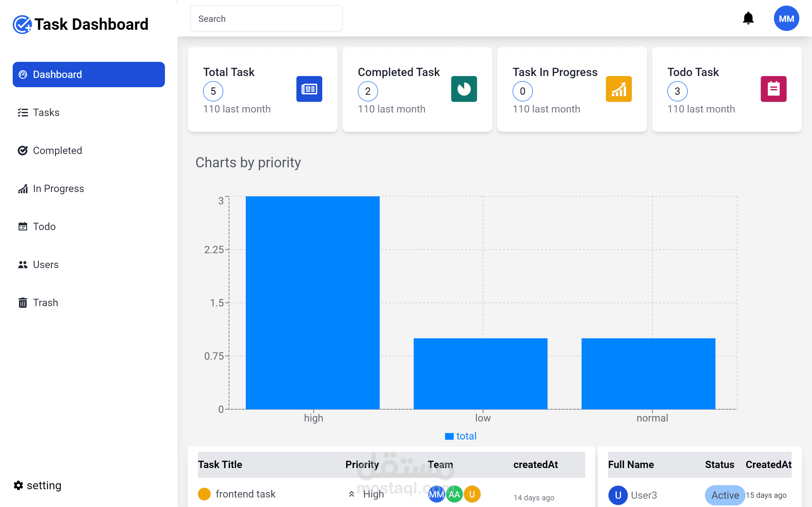Open the In Progress page
This screenshot has height=507, width=812.
tap(58, 189)
